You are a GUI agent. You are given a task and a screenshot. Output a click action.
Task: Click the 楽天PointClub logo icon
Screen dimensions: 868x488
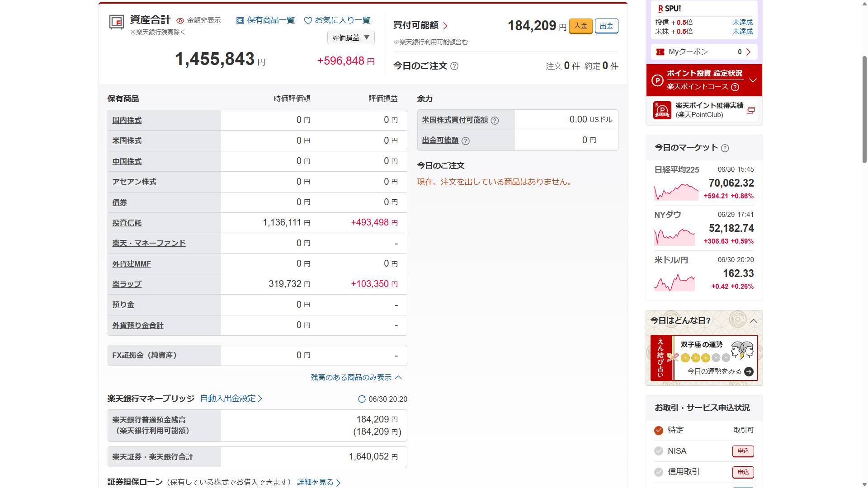coord(662,110)
